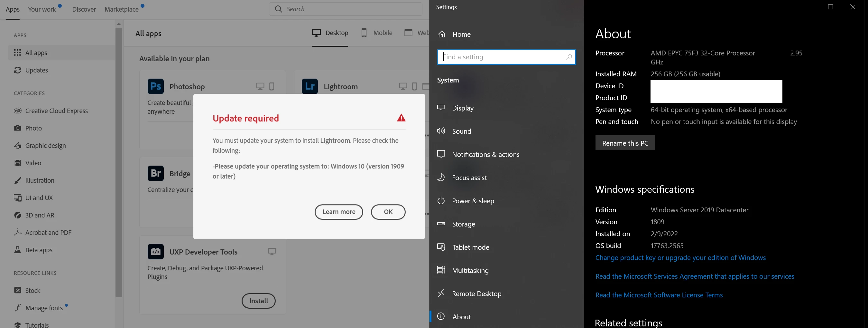
Task: Click the Photoshop app icon
Action: pos(156,86)
